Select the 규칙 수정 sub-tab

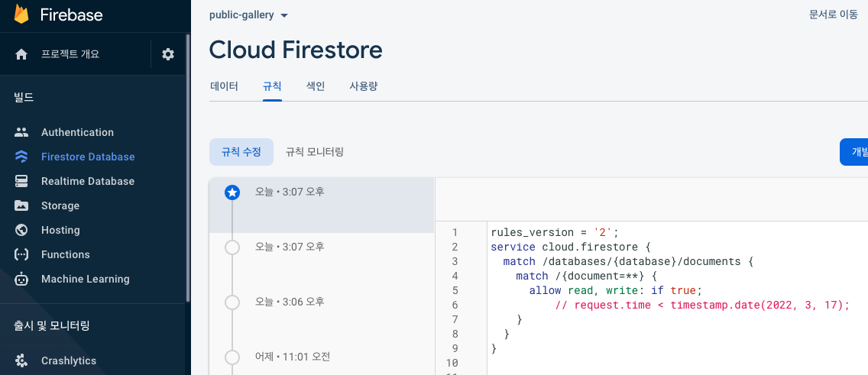click(x=241, y=152)
